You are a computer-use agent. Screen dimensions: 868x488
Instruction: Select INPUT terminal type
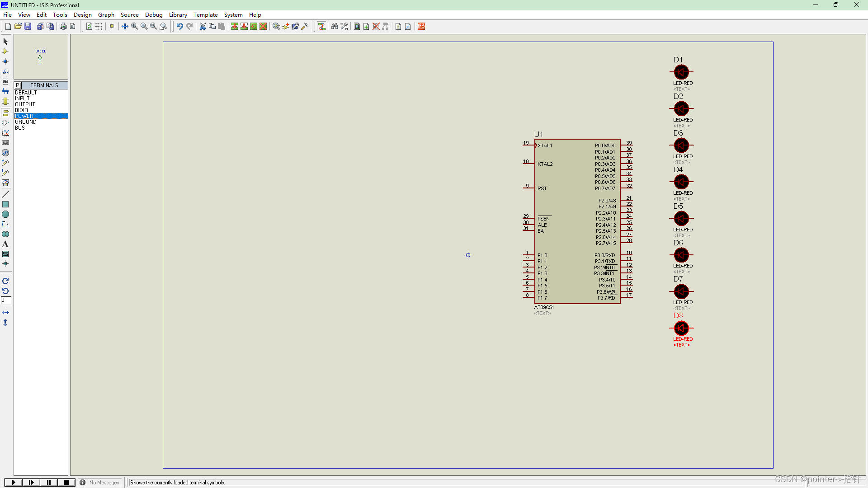41,99
